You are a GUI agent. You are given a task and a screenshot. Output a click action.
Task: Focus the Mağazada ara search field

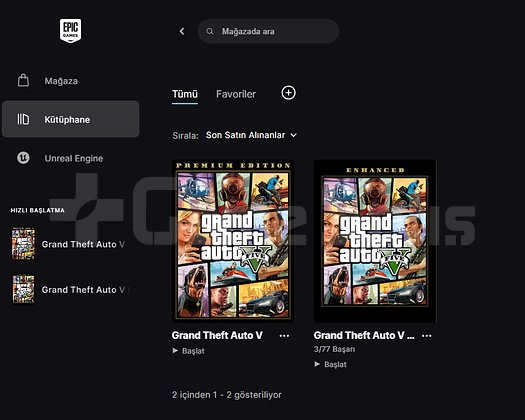click(268, 31)
